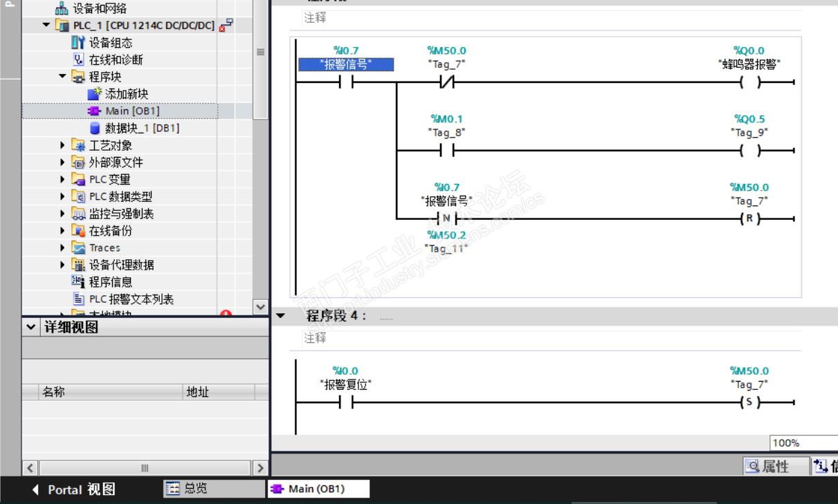Expand the 工艺对象 tree node
Screen dimensions: 838x504
tap(62, 145)
